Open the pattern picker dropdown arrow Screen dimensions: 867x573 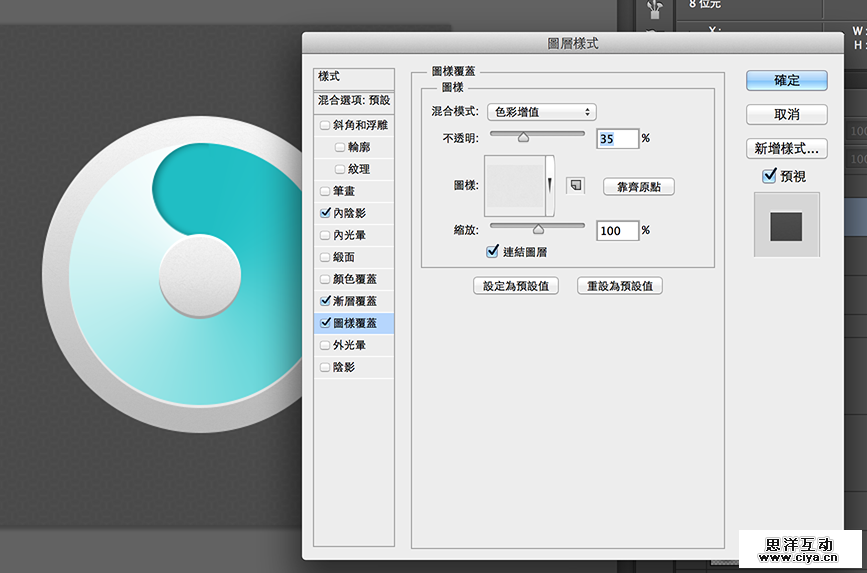[550, 186]
